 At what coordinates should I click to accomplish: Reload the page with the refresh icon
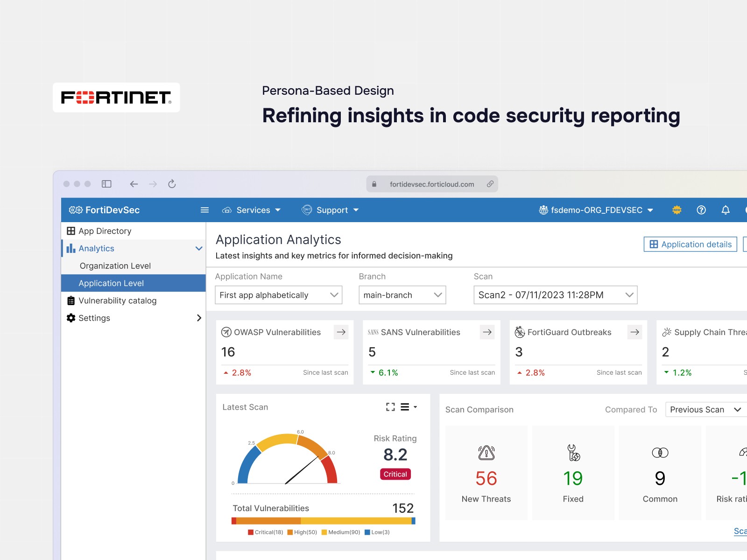tap(172, 184)
